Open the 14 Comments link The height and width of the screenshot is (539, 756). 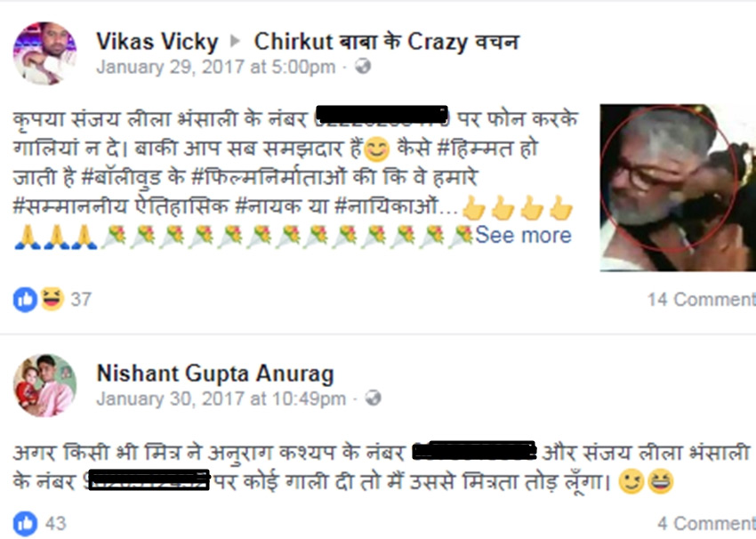pos(702,300)
